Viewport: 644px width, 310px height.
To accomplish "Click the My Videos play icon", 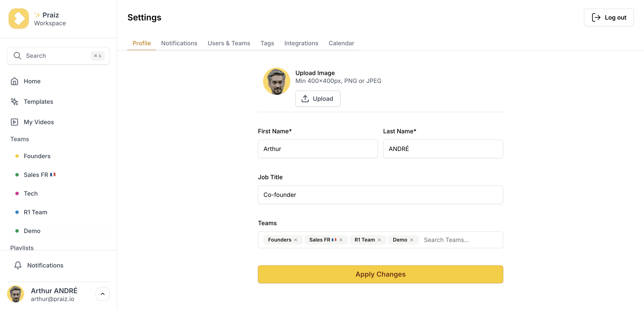I will pyautogui.click(x=14, y=122).
